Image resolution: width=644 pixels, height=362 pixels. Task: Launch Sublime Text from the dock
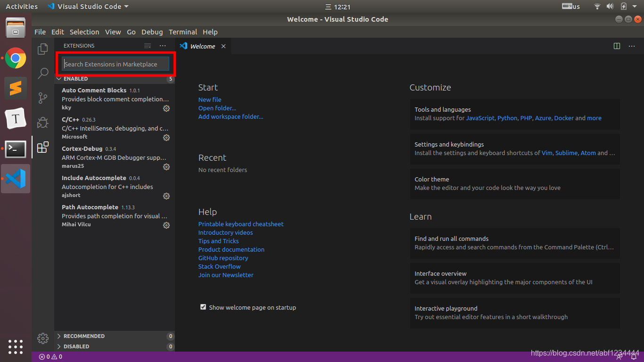(16, 88)
